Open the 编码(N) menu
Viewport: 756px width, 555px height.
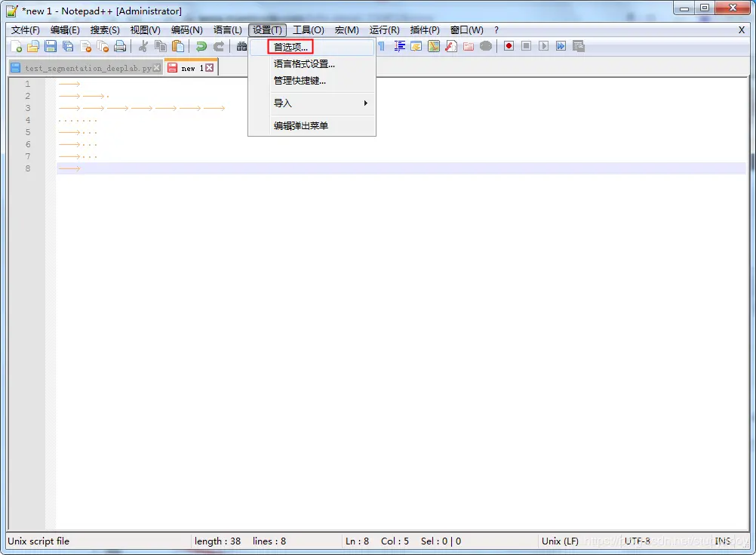(x=186, y=30)
